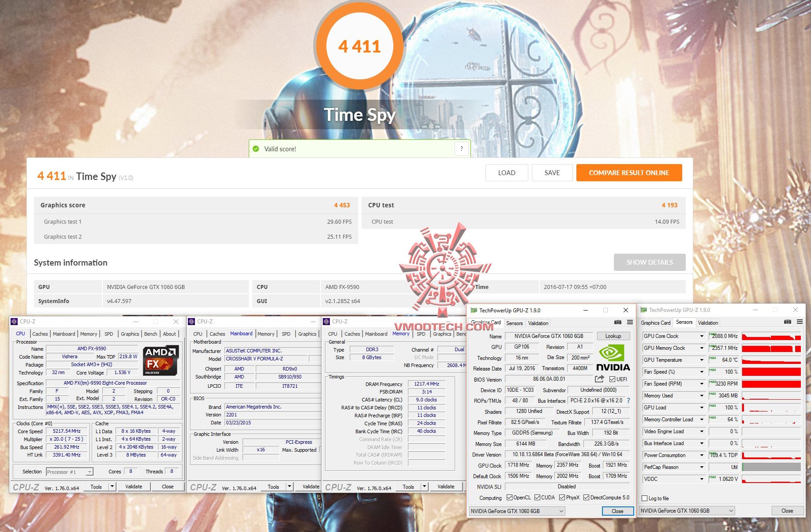Screen dimensions: 811x532
Task: Click the LOAD button
Action: coord(507,173)
